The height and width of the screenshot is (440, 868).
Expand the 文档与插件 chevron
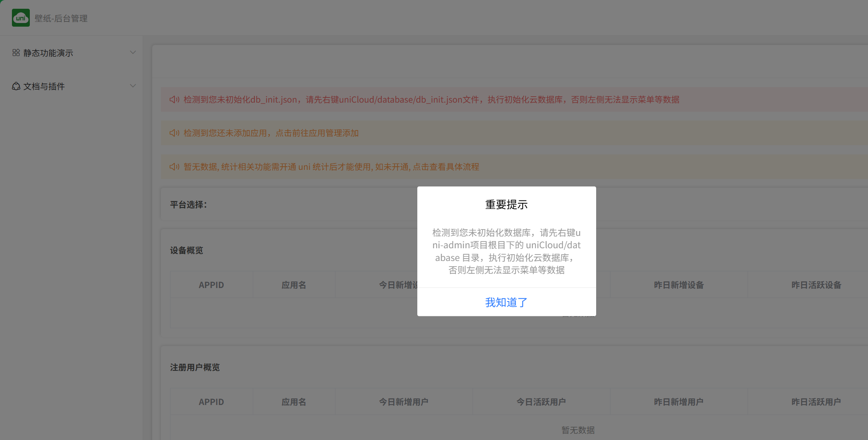133,86
